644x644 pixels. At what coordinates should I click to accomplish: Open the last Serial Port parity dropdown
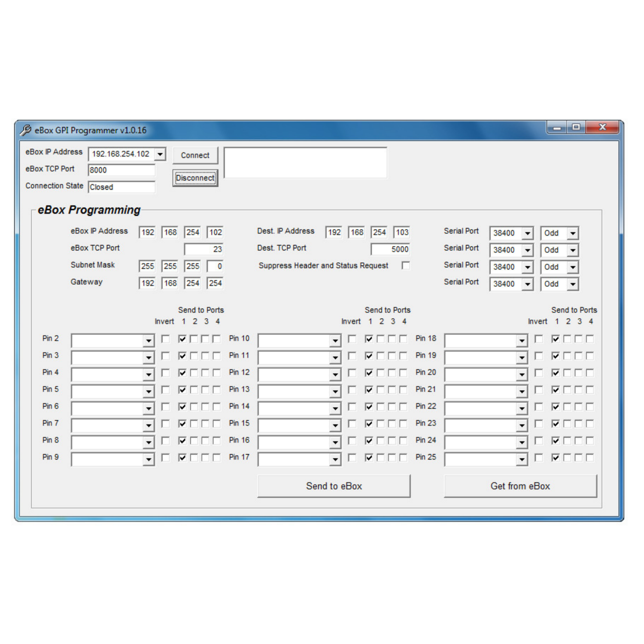(x=573, y=284)
